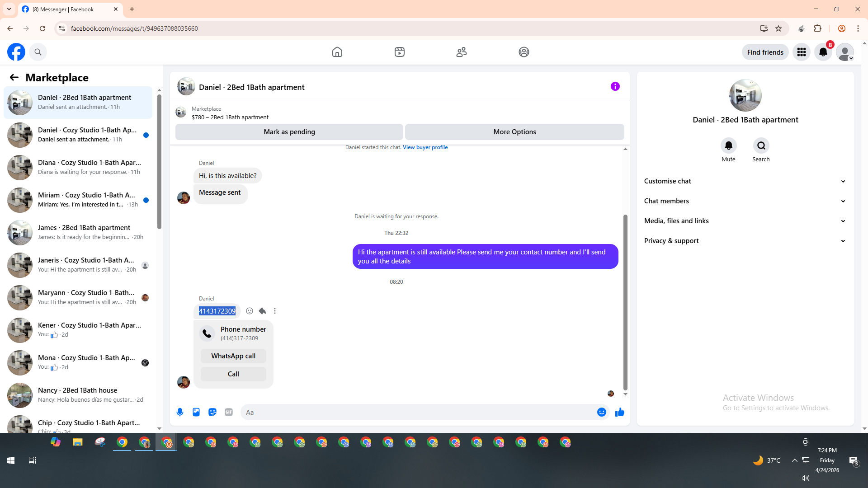The image size is (868, 488).
Task: Open the Facebook home logo
Action: (x=16, y=52)
